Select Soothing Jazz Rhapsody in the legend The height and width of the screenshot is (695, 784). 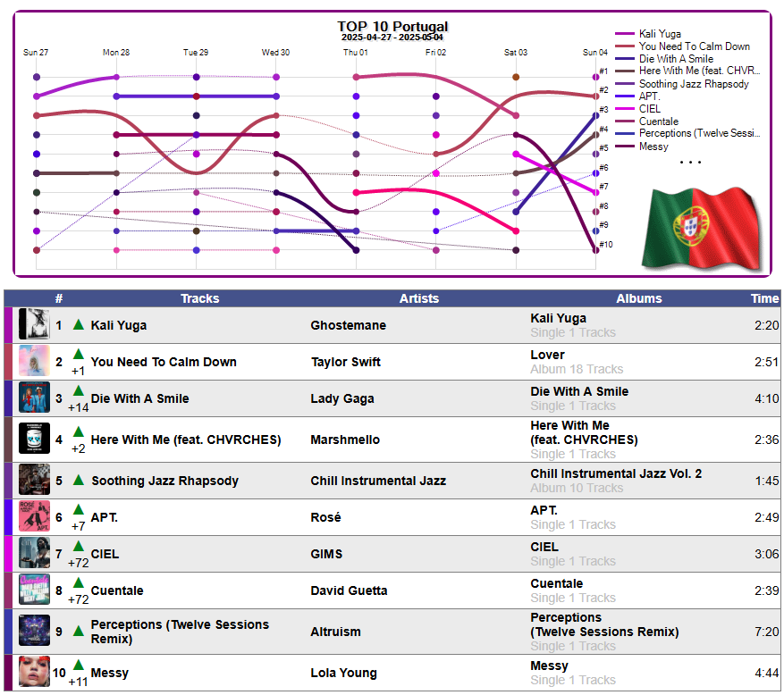tap(694, 83)
